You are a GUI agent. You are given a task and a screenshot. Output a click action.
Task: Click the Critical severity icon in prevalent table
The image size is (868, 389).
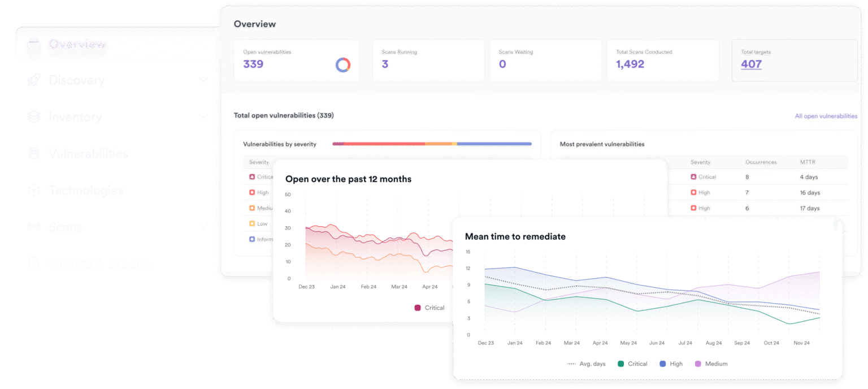click(693, 177)
